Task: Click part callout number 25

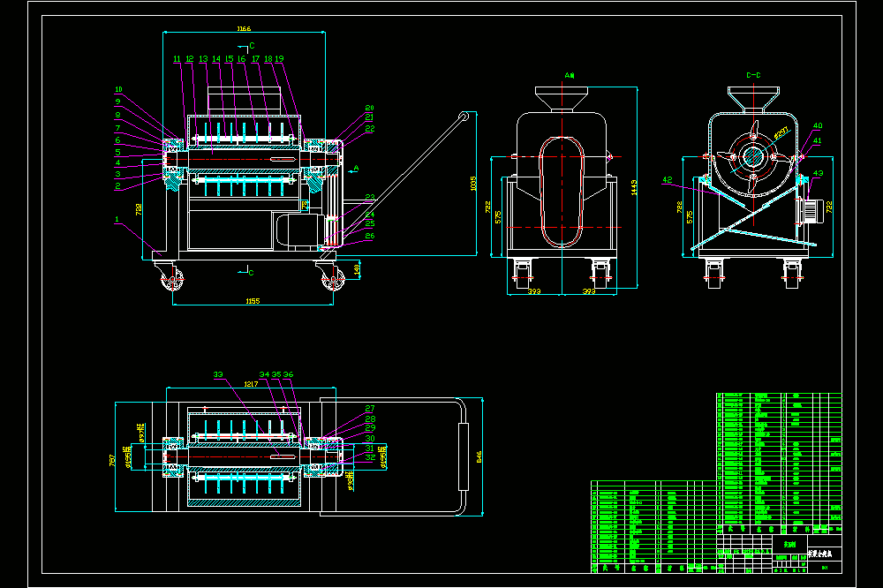Action: (370, 223)
